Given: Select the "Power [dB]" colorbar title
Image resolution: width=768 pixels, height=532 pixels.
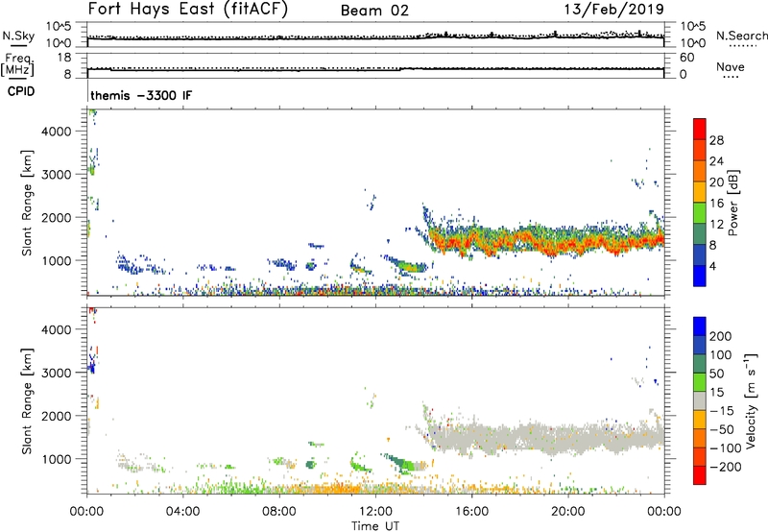Looking at the screenshot, I should pyautogui.click(x=733, y=203).
